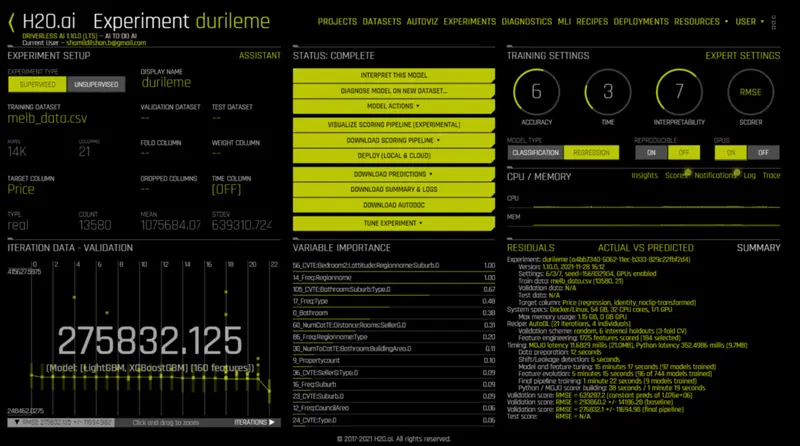This screenshot has height=446, width=800.
Task: Click the 275832.125 validation score
Action: pyautogui.click(x=149, y=341)
